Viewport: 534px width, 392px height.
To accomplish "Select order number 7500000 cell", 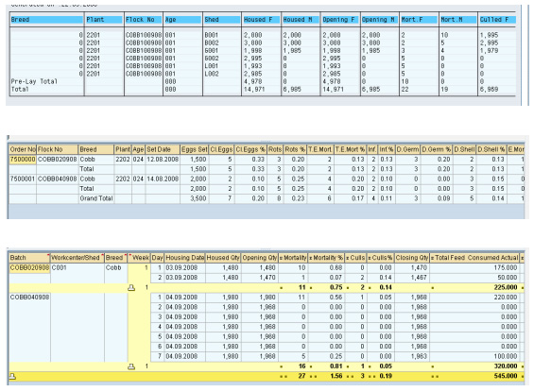I will [x=23, y=160].
